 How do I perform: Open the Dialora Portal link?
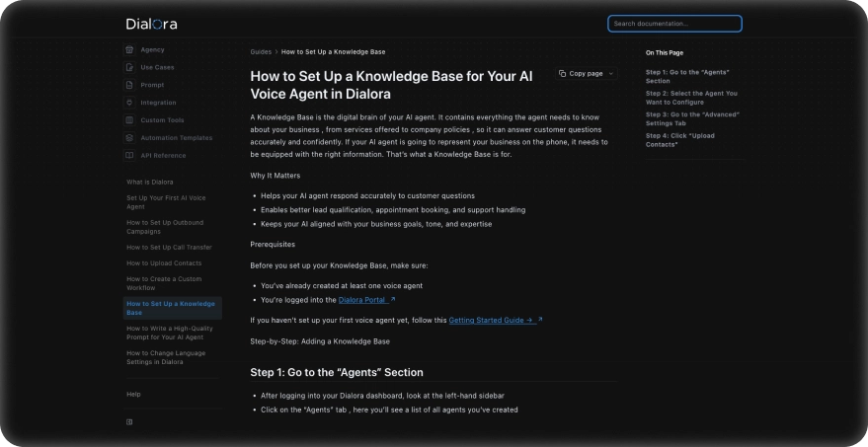[x=361, y=299]
